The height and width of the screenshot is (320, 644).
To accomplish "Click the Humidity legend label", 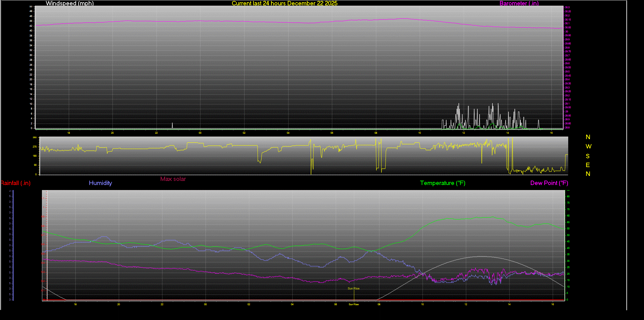I will (x=100, y=183).
